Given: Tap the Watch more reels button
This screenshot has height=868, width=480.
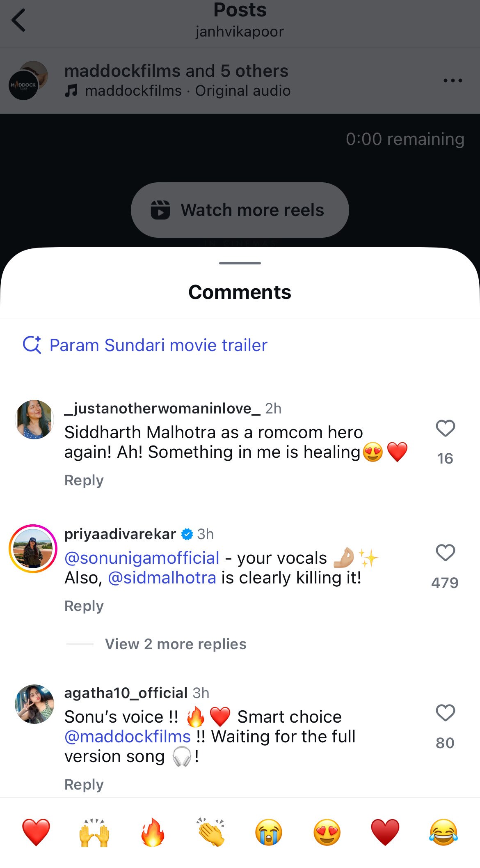Looking at the screenshot, I should click(x=240, y=210).
